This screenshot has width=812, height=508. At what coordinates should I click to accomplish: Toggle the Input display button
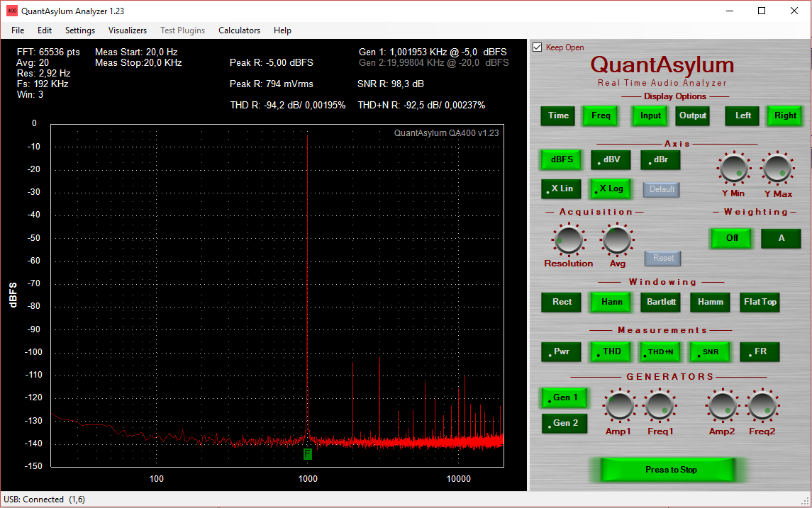point(650,116)
